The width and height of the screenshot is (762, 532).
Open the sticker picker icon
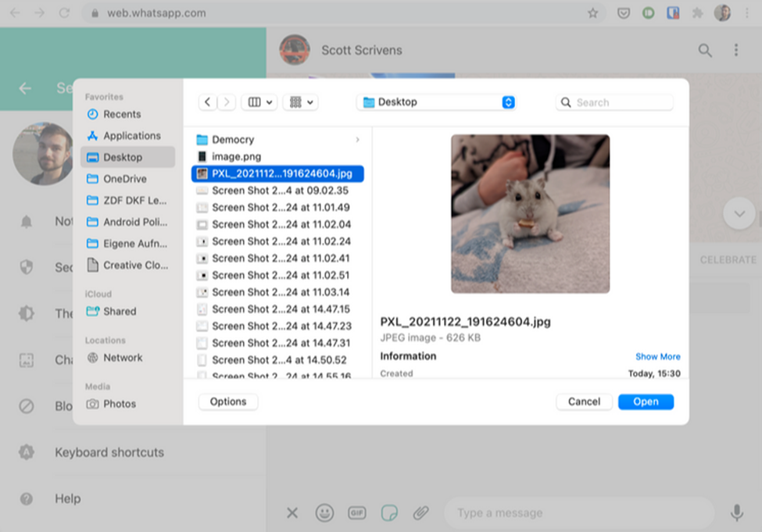click(389, 512)
